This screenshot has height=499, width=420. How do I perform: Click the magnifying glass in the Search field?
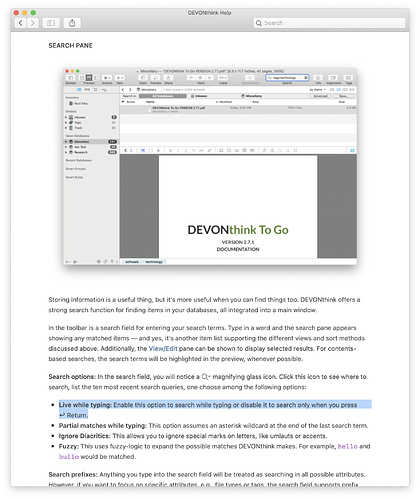click(x=259, y=23)
